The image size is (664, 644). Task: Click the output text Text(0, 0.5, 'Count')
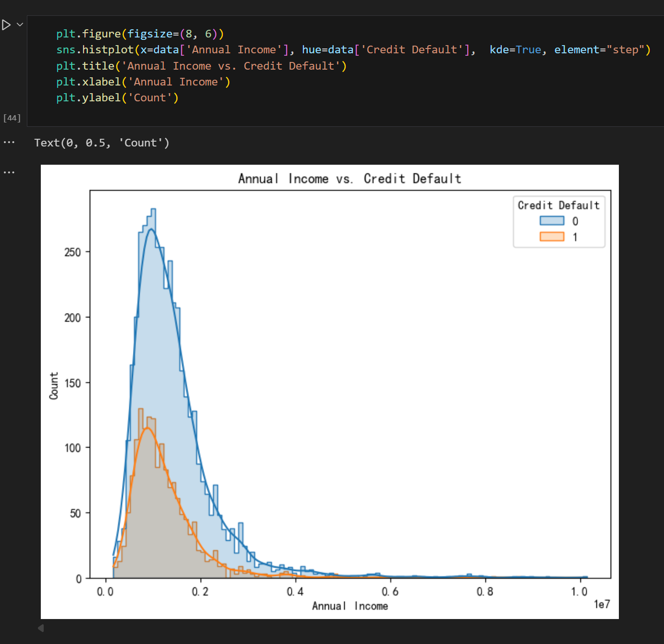tap(102, 143)
